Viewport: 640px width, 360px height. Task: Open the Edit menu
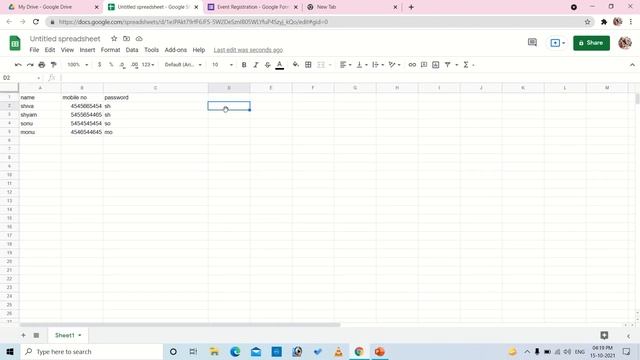(50, 50)
